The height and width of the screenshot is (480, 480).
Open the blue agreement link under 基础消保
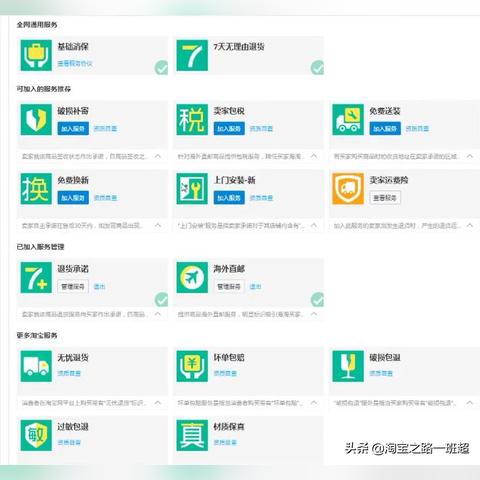tap(75, 63)
